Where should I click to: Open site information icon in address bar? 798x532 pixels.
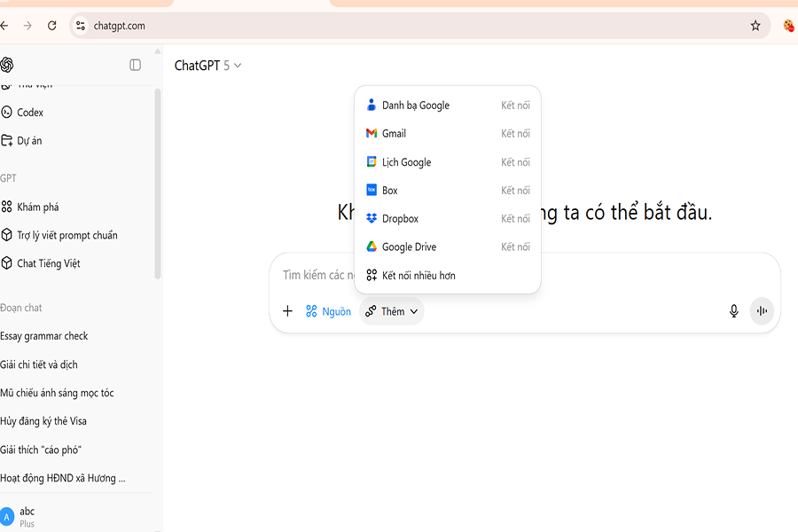tap(81, 26)
